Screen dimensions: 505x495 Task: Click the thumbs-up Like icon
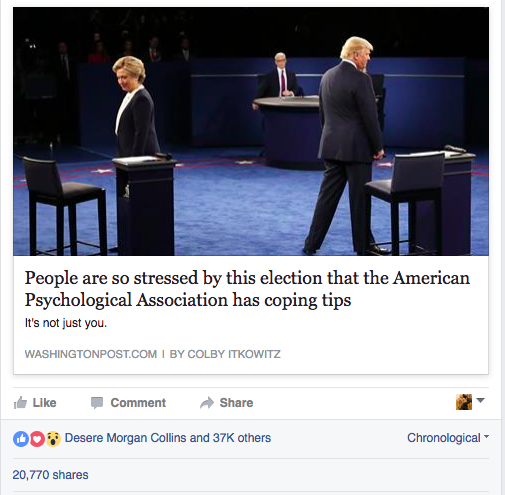(x=20, y=403)
